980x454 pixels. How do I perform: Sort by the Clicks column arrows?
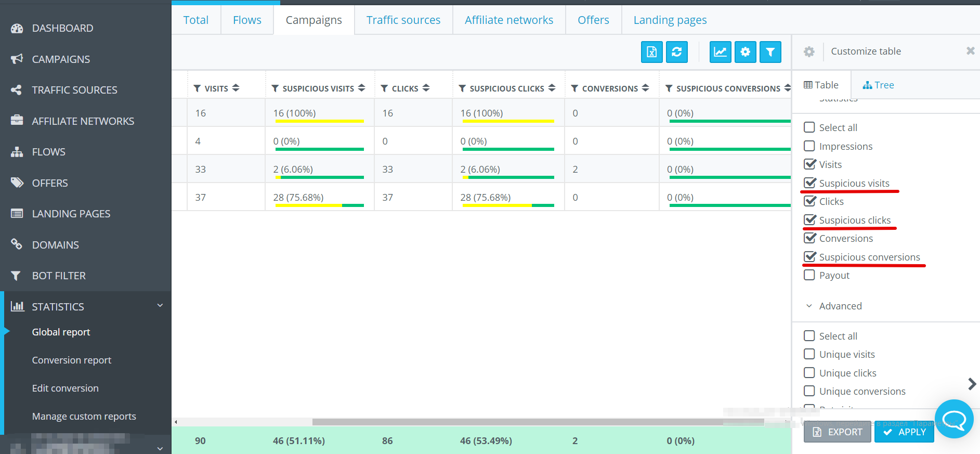(426, 88)
